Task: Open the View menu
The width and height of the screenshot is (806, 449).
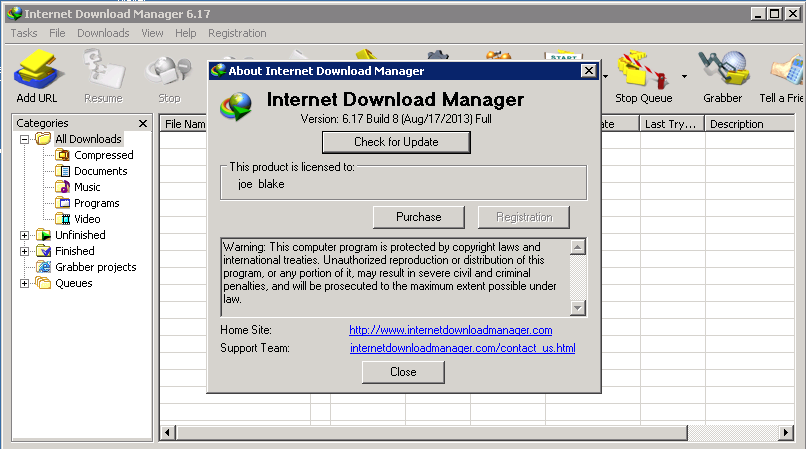Action: coord(152,33)
